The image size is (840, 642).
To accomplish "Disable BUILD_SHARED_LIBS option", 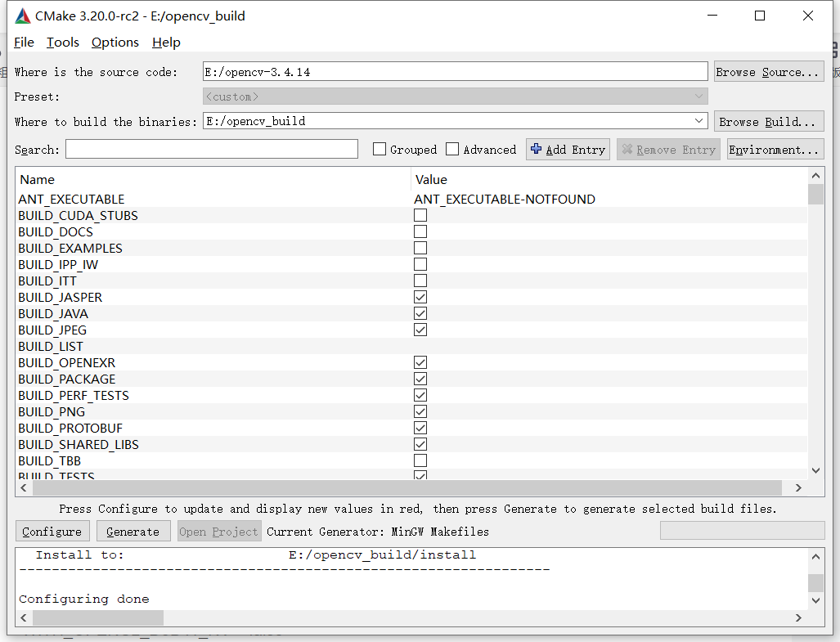I will 420,444.
